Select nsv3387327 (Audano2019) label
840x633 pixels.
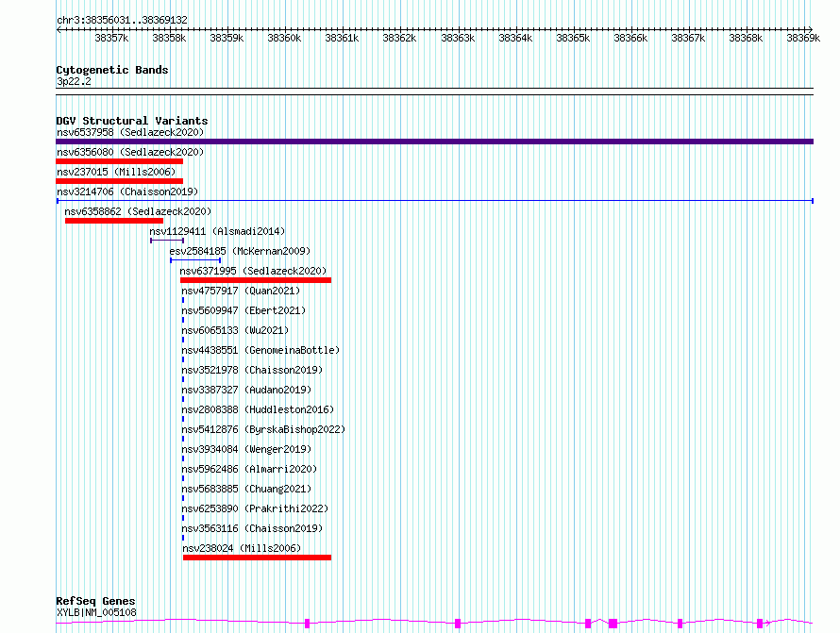click(246, 390)
